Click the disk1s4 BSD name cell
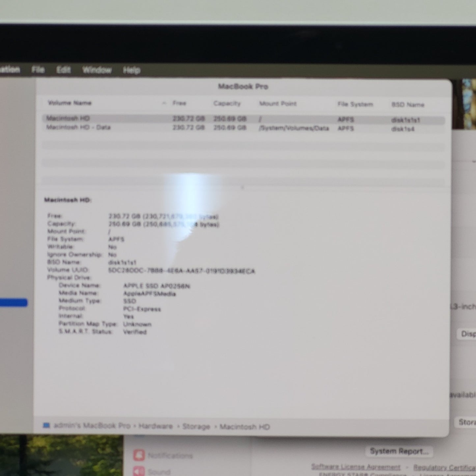The image size is (476, 476). click(x=403, y=129)
